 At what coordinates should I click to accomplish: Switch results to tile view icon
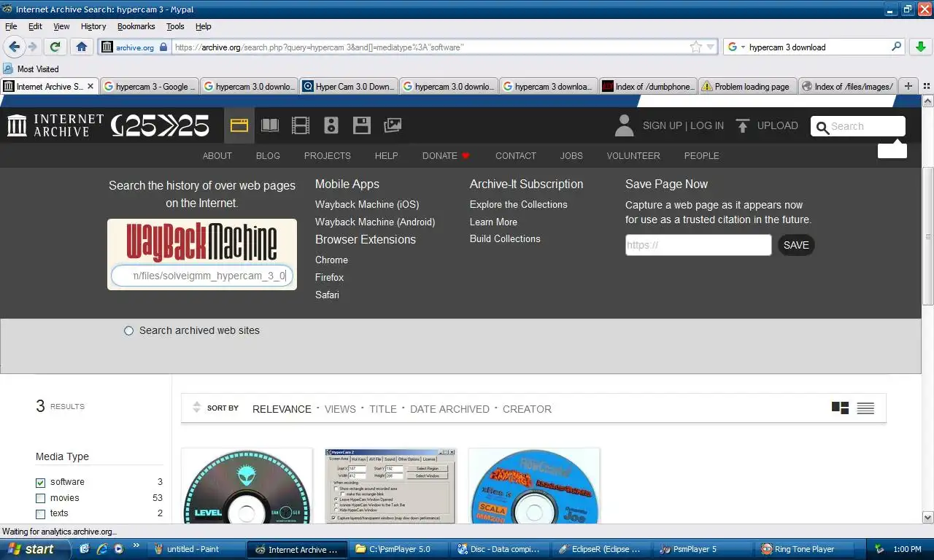(840, 408)
